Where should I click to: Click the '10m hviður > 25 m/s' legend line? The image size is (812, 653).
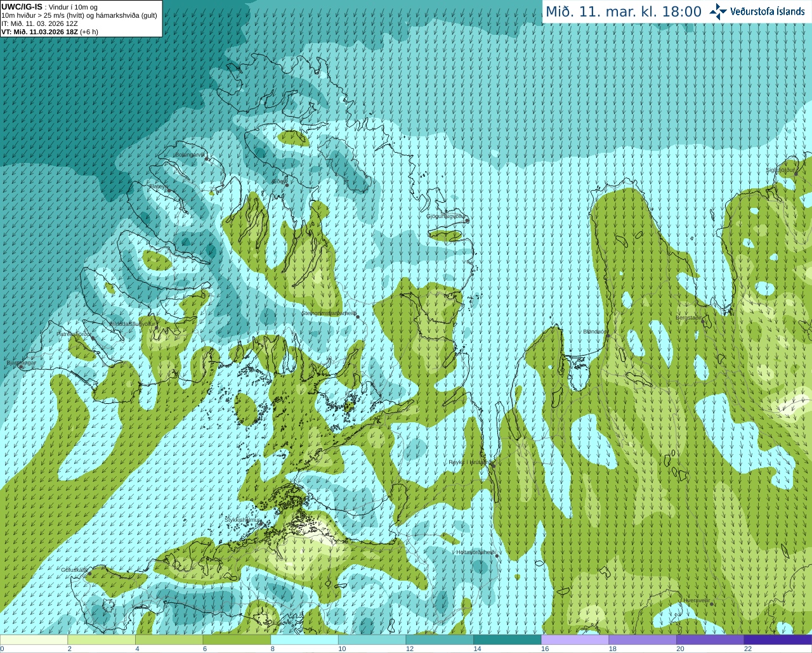79,15
